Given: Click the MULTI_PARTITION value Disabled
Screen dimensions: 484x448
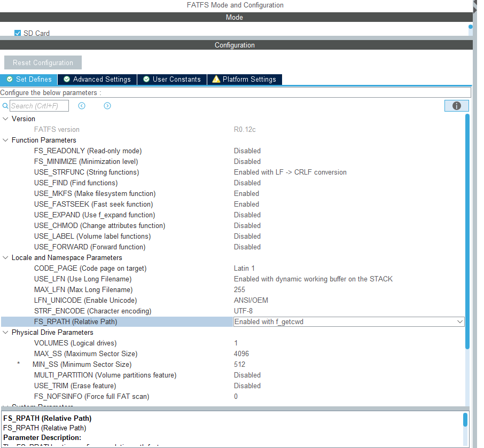Looking at the screenshot, I should tap(247, 375).
